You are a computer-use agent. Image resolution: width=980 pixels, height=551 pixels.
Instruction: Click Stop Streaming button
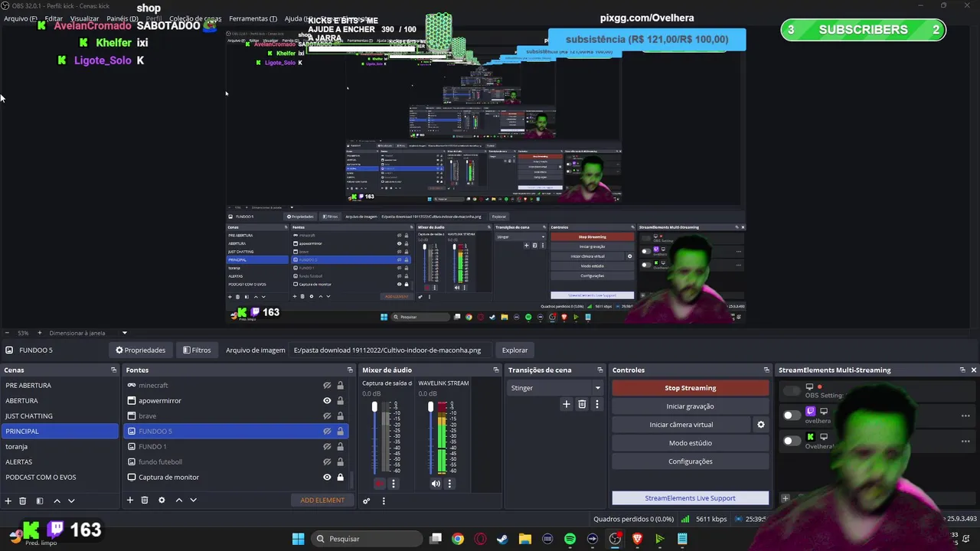(690, 388)
